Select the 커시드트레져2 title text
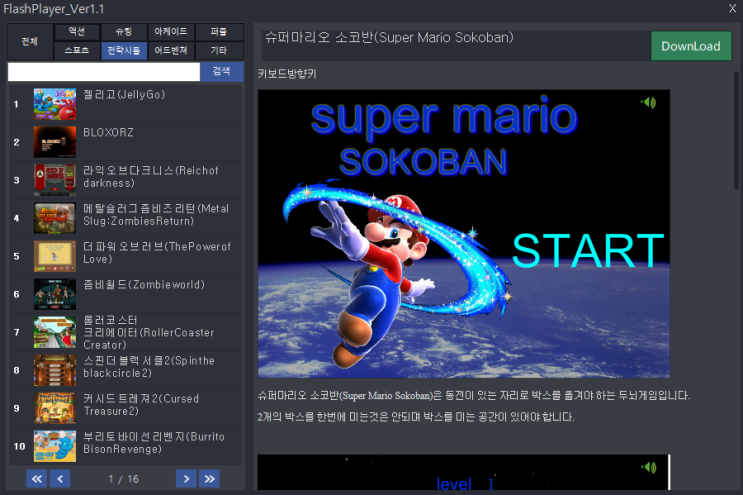 pyautogui.click(x=141, y=405)
